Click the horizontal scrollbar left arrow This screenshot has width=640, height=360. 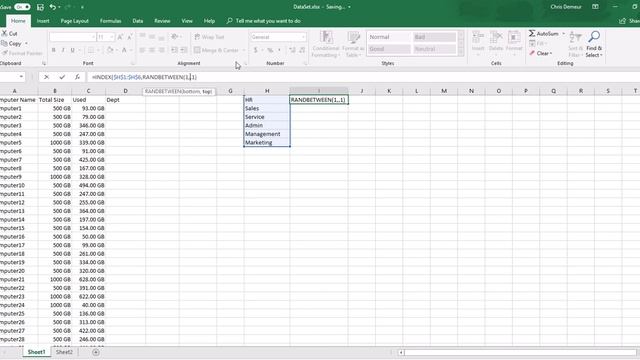click(x=401, y=352)
